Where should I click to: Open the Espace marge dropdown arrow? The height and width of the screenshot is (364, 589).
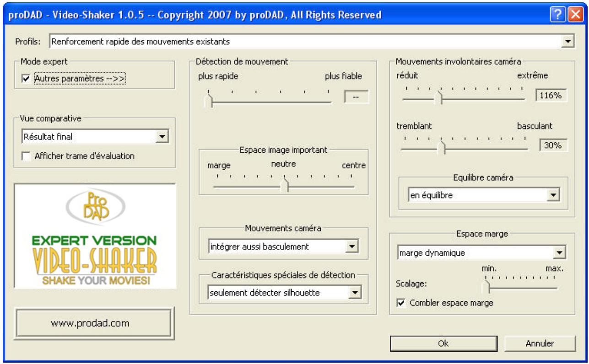(560, 252)
